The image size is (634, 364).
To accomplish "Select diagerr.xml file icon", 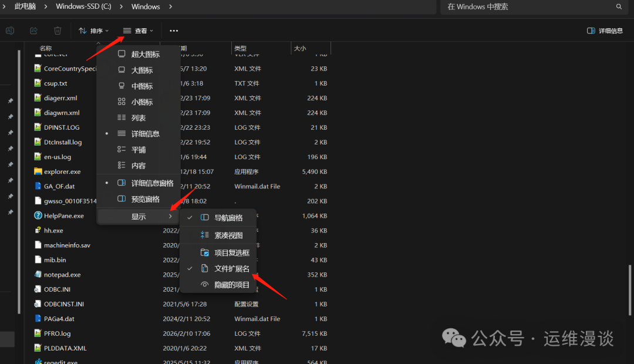I will pos(38,98).
